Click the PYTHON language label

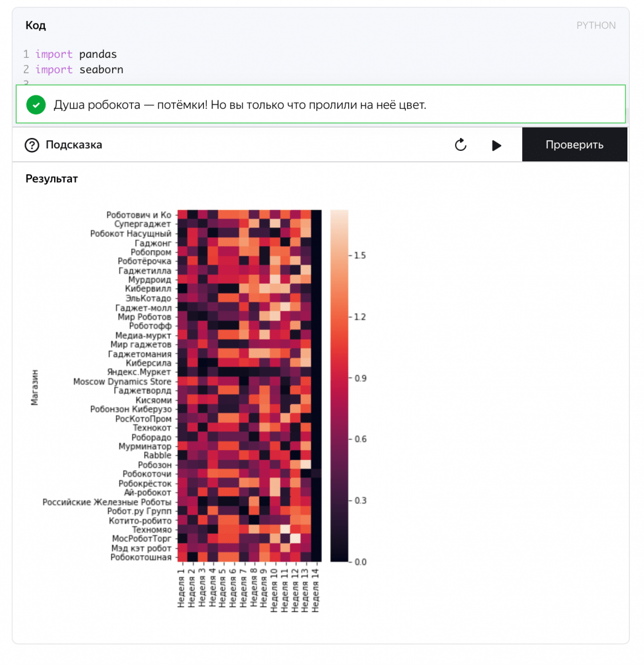pyautogui.click(x=595, y=25)
